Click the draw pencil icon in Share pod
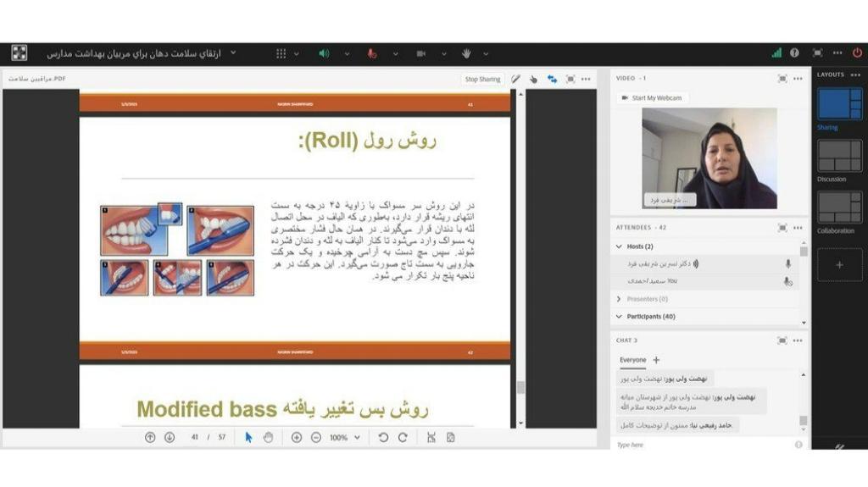Viewport: 868px width, 487px height. click(x=515, y=79)
